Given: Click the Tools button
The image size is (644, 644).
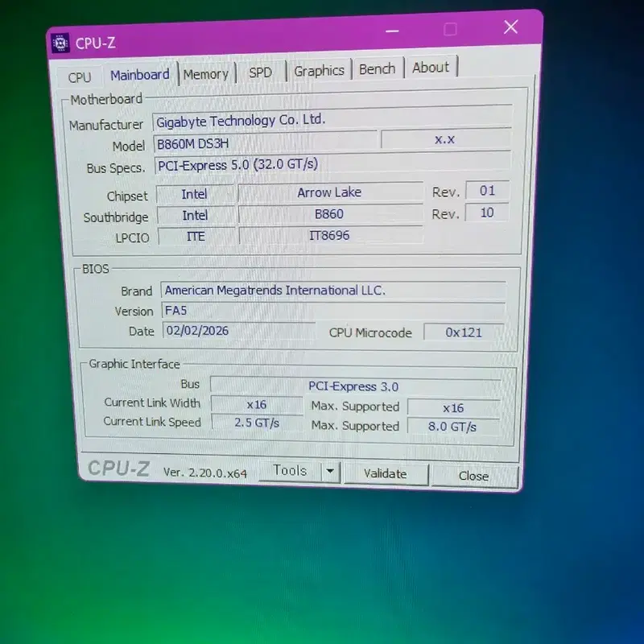Looking at the screenshot, I should [290, 470].
